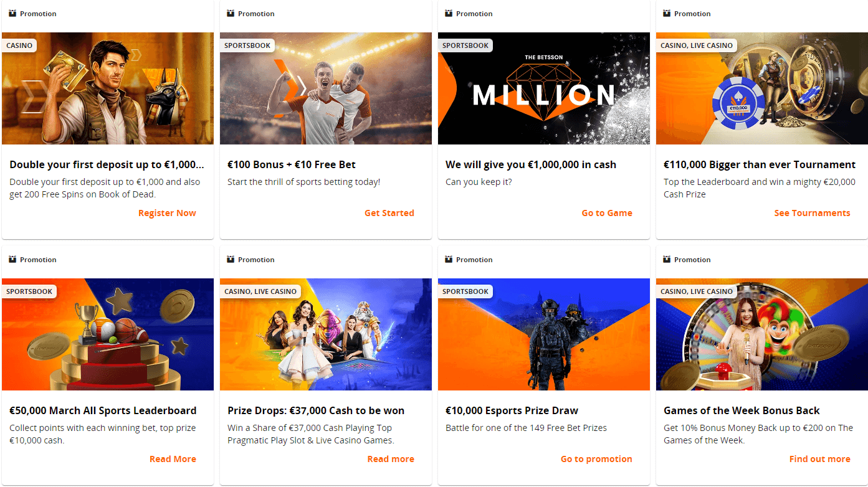Click the promotion icon above Prize Drops card

tap(231, 260)
